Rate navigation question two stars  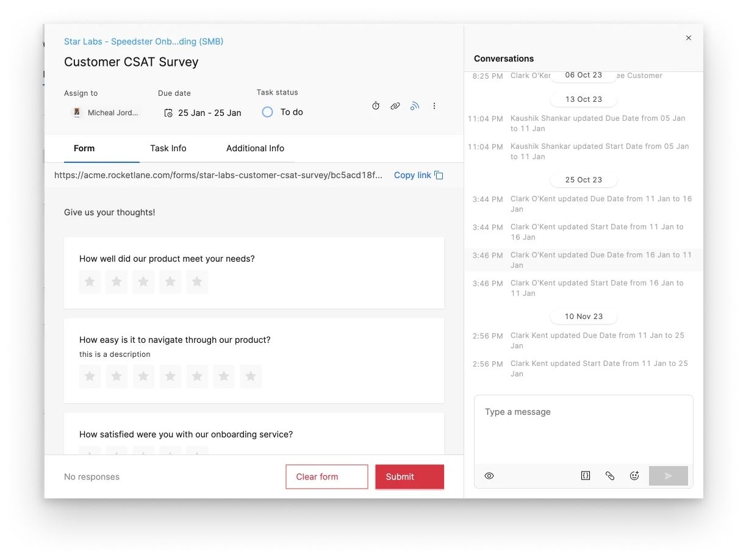(117, 376)
